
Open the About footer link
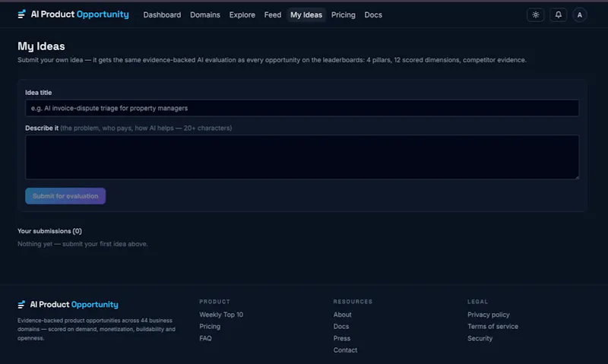tap(343, 315)
